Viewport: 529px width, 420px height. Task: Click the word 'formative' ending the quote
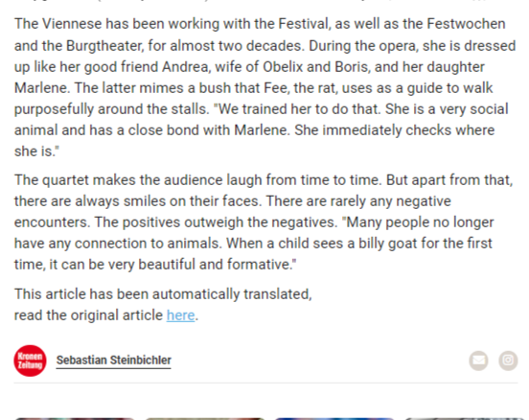(259, 265)
